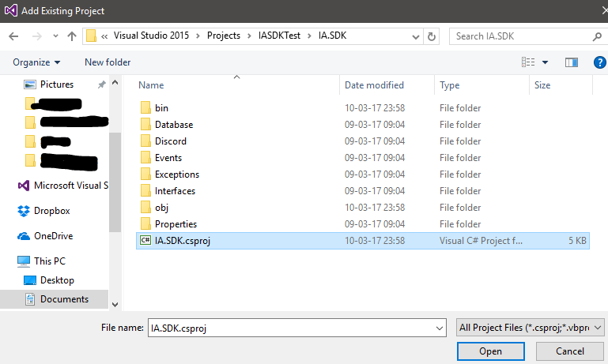Refresh the IA.SDK folder view
The width and height of the screenshot is (608, 364).
pos(431,37)
